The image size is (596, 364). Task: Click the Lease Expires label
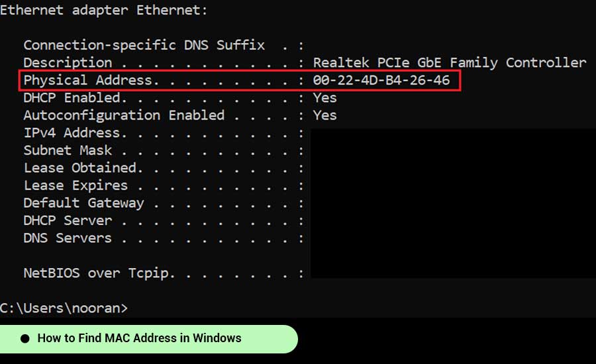[76, 185]
